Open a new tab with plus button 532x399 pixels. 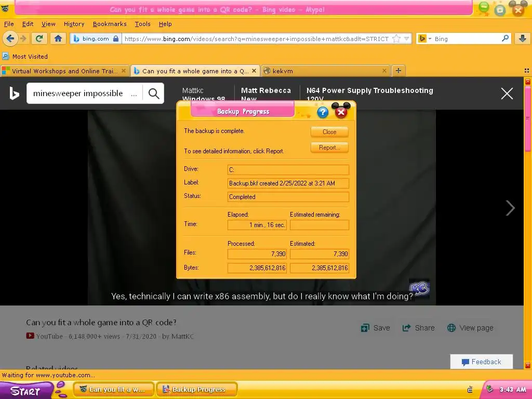coord(398,71)
